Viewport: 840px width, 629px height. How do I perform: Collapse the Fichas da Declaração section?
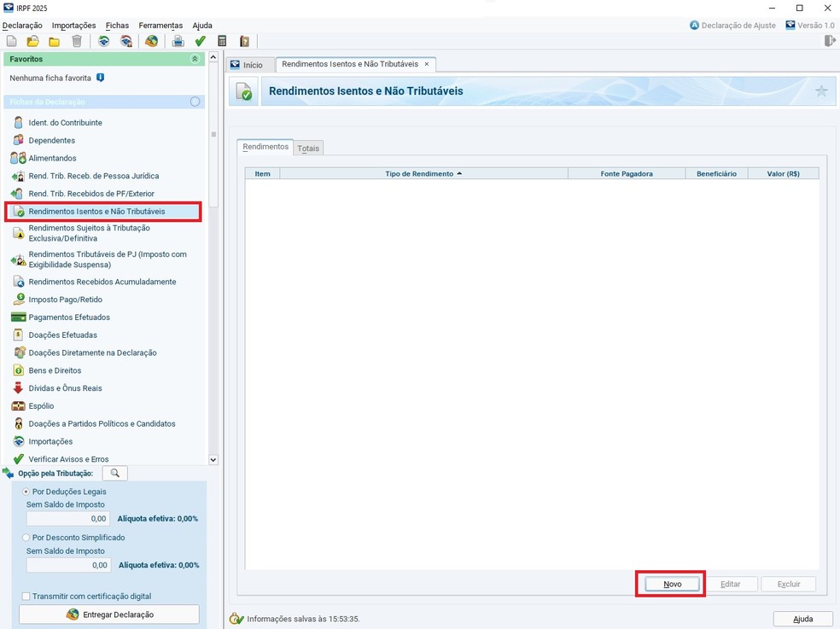(x=195, y=102)
